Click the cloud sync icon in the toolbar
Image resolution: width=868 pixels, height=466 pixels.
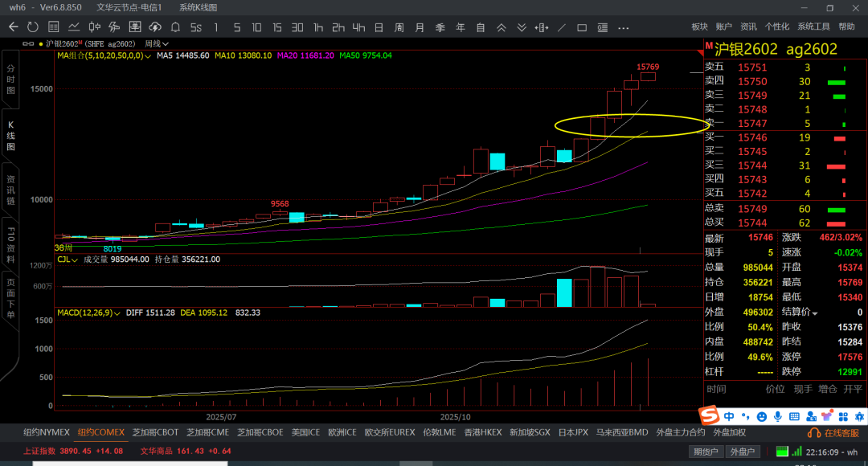coord(155,27)
